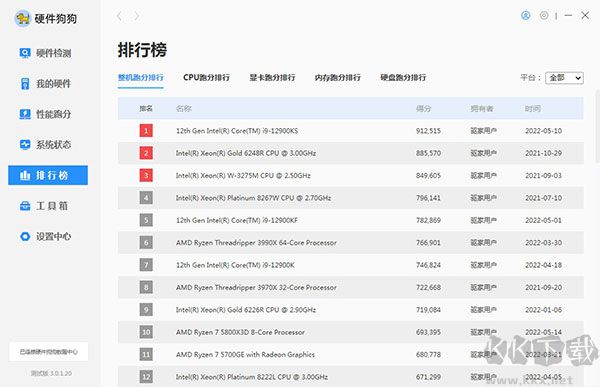
Task: Open 硬件检测 hardware detection icon in sidebar
Action: click(25, 53)
